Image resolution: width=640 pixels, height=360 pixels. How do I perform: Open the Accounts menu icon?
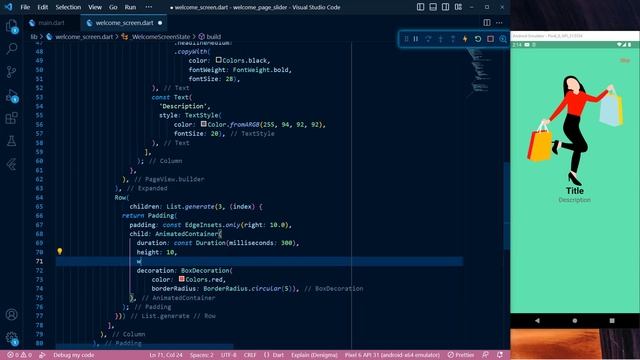click(x=11, y=315)
